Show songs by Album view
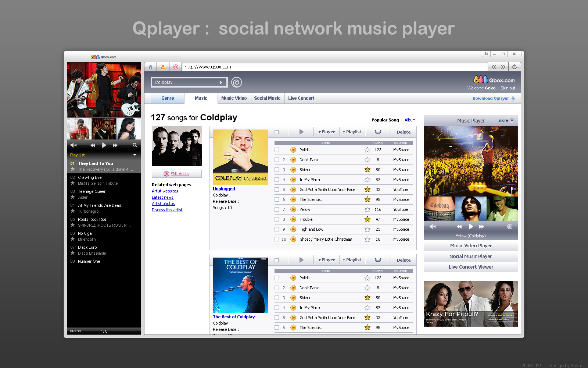The image size is (588, 368). click(x=410, y=120)
